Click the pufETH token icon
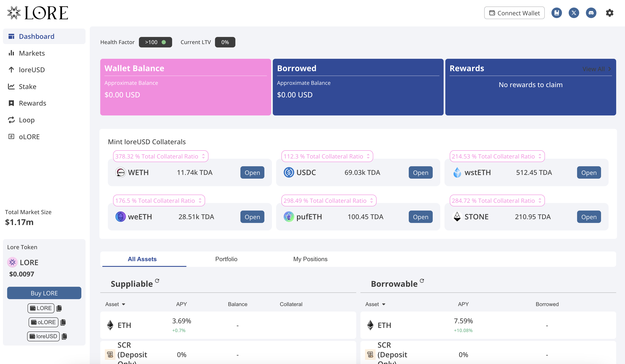The image size is (625, 364). tap(289, 217)
